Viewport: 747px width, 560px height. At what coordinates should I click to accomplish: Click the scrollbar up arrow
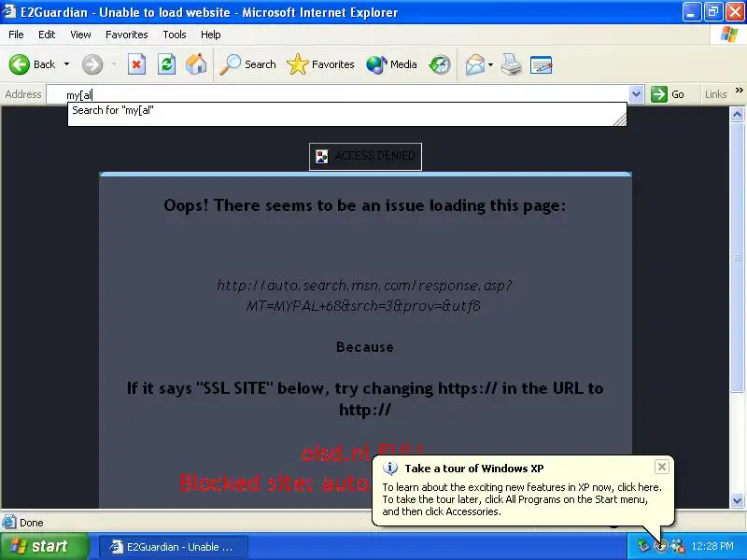tap(737, 114)
